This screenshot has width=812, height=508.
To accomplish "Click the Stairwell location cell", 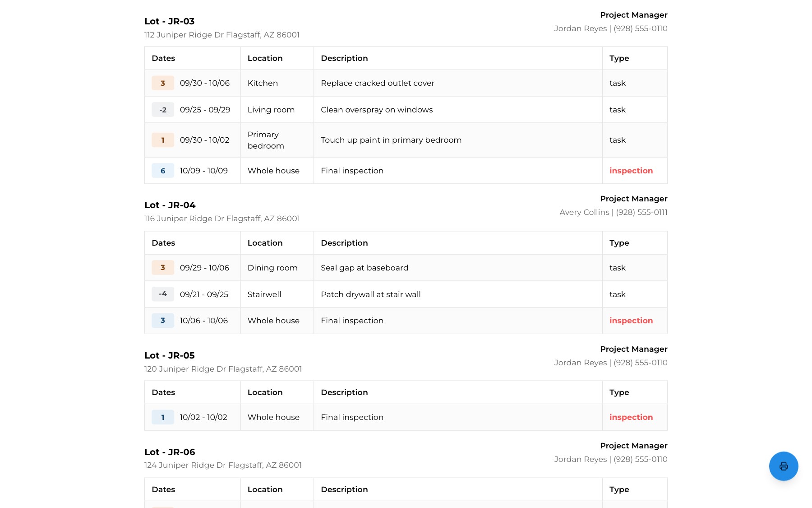I will (277, 294).
